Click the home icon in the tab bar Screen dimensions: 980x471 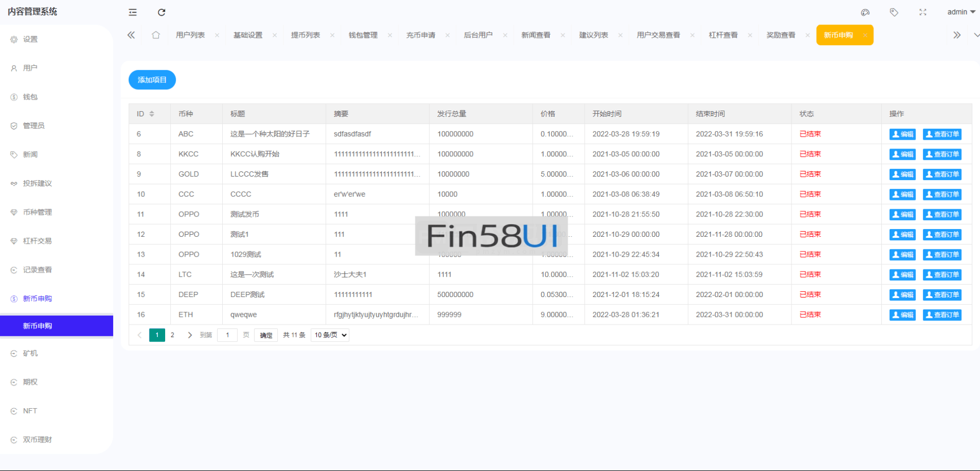[156, 34]
